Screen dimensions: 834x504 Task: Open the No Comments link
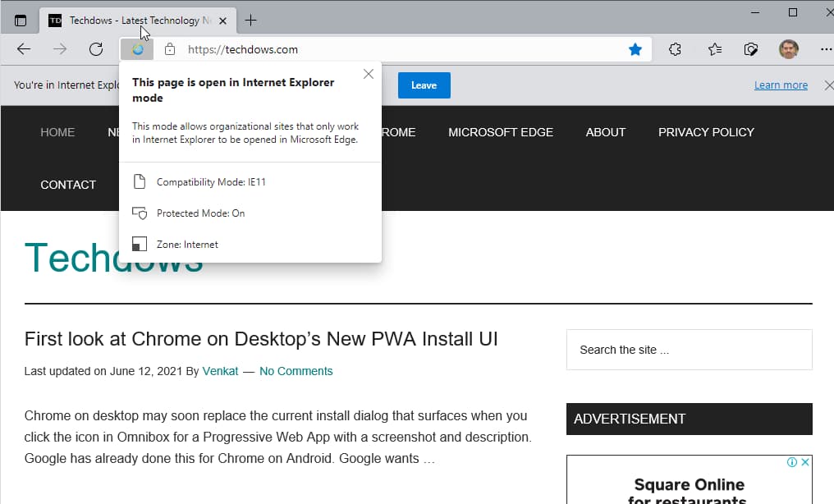tap(296, 371)
